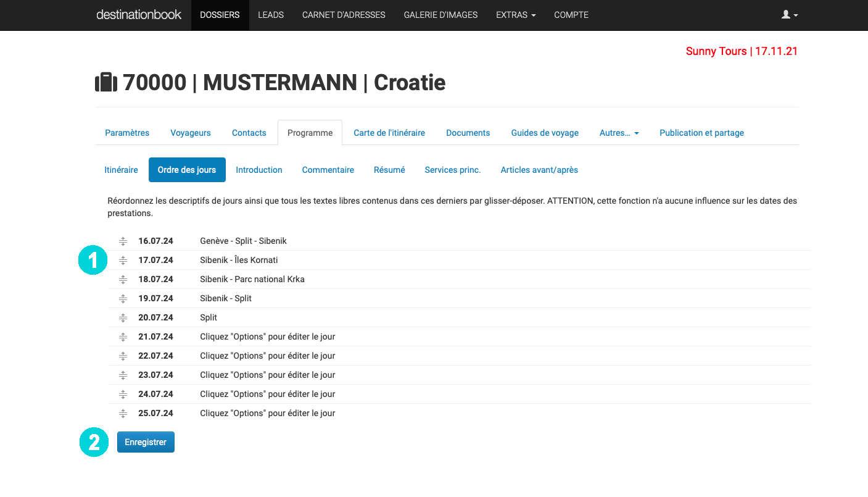
Task: Click the suitcase icon beside dossier title
Action: 106,82
